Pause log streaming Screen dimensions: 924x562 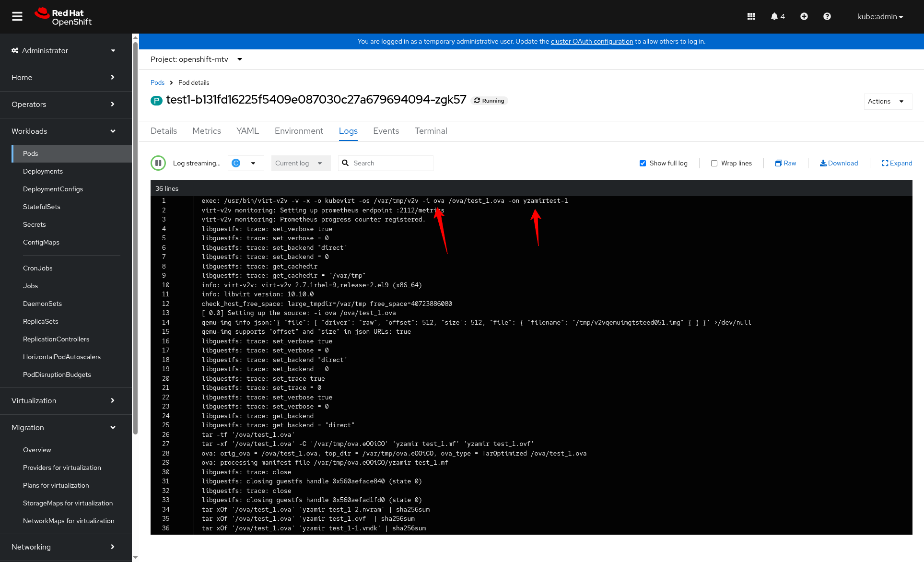point(158,163)
